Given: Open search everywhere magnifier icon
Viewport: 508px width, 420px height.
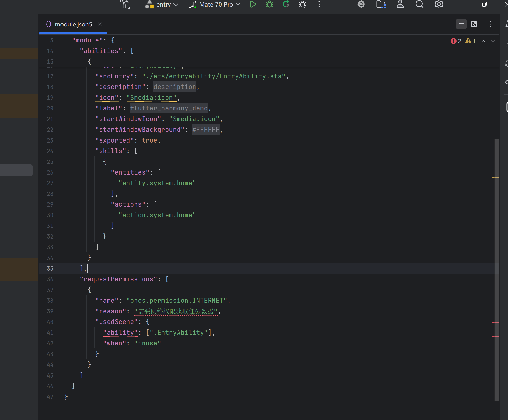Looking at the screenshot, I should pyautogui.click(x=419, y=5).
